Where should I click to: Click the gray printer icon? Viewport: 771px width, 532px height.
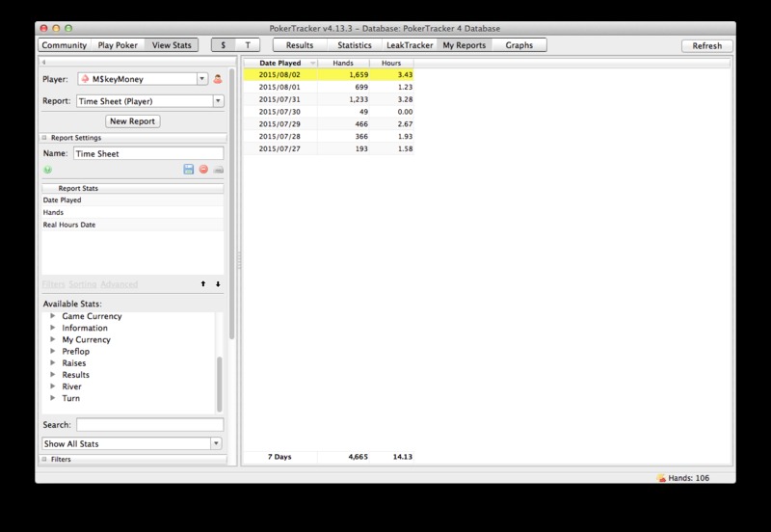[219, 170]
